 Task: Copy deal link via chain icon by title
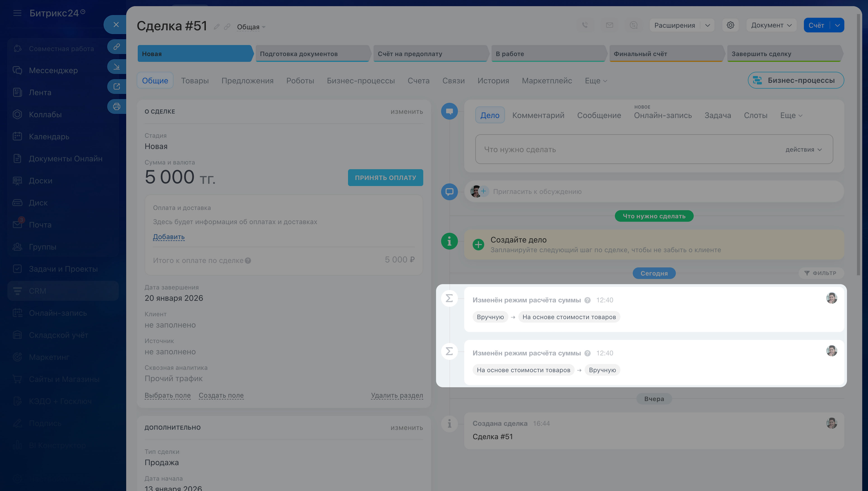click(227, 27)
